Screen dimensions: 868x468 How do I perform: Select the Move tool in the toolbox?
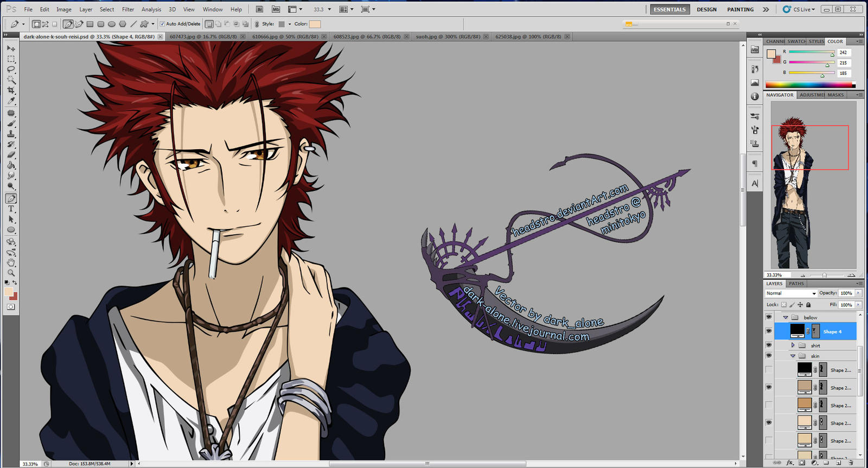point(11,48)
